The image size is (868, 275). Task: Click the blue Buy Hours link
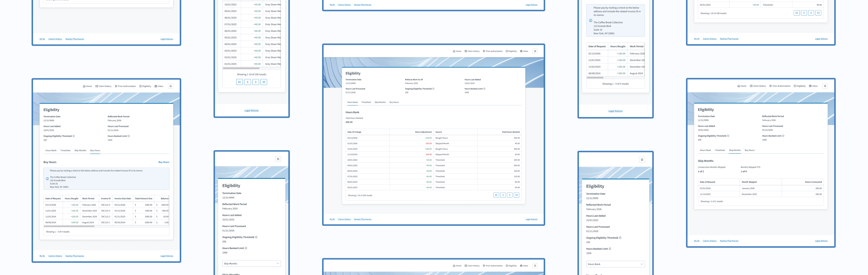pos(164,162)
